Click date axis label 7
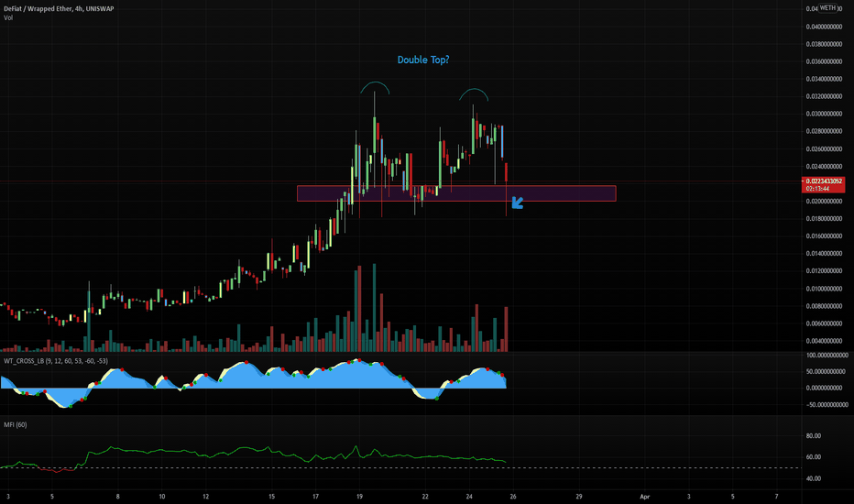The height and width of the screenshot is (504, 854). (x=777, y=497)
